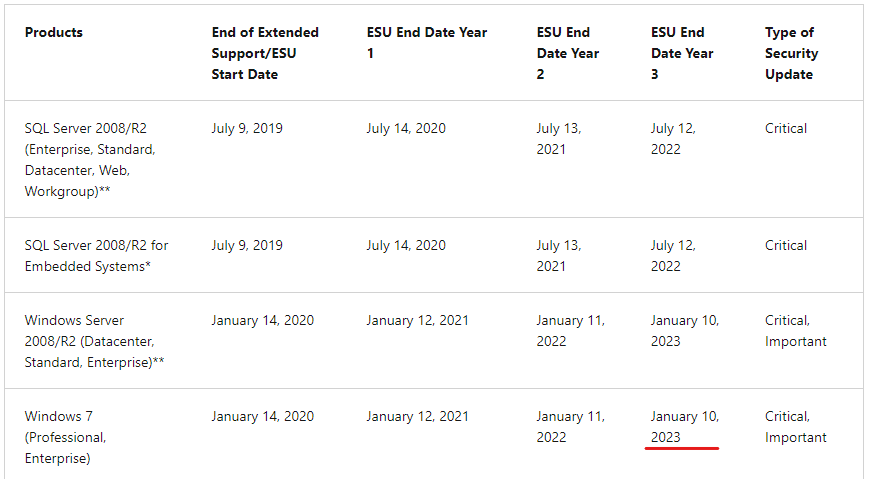Click the Products column header

(54, 32)
